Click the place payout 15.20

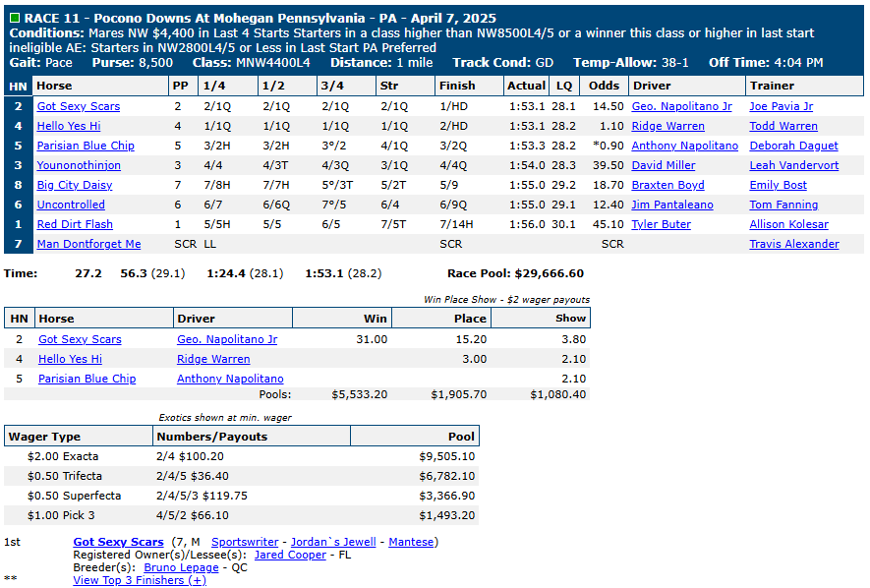(471, 339)
